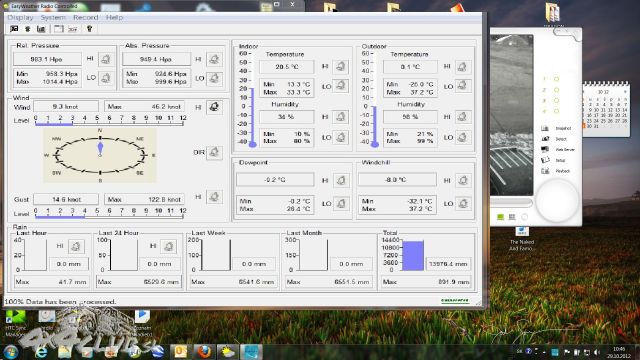Click the window-shaped toolbar icon
Viewport: 640px width, 360px height.
coord(59,29)
